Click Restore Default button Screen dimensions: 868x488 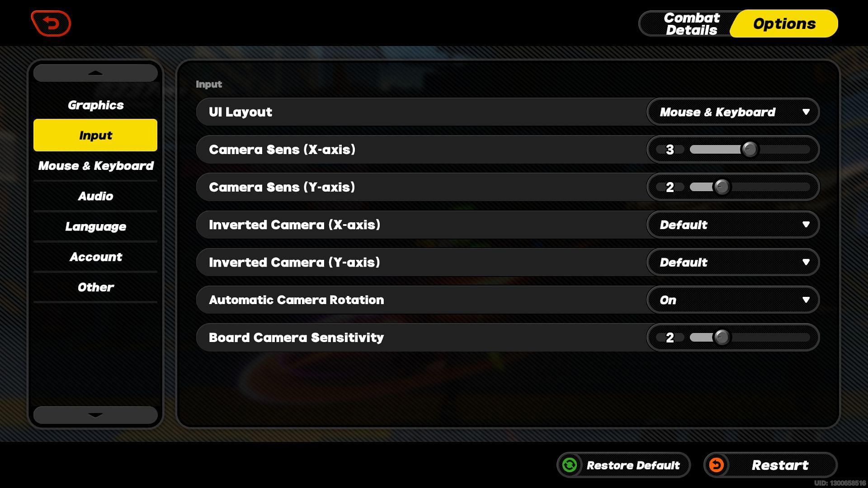click(620, 465)
